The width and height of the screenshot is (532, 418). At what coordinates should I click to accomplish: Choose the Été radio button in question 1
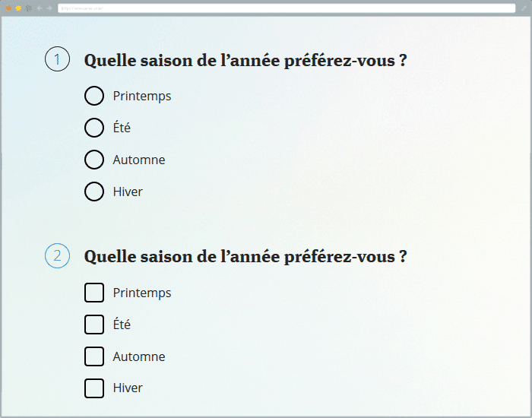pyautogui.click(x=94, y=128)
